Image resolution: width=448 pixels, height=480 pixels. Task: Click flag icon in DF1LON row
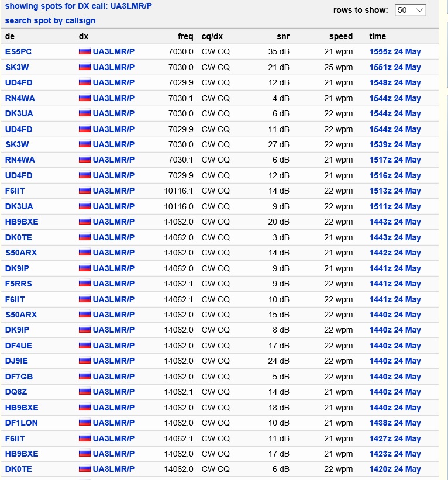click(85, 423)
